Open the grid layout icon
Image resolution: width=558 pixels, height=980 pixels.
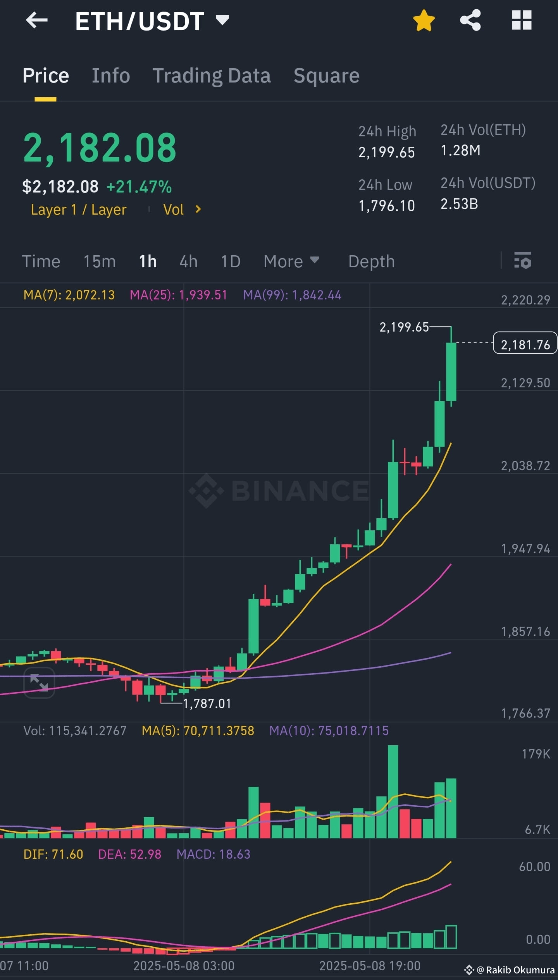coord(522,20)
